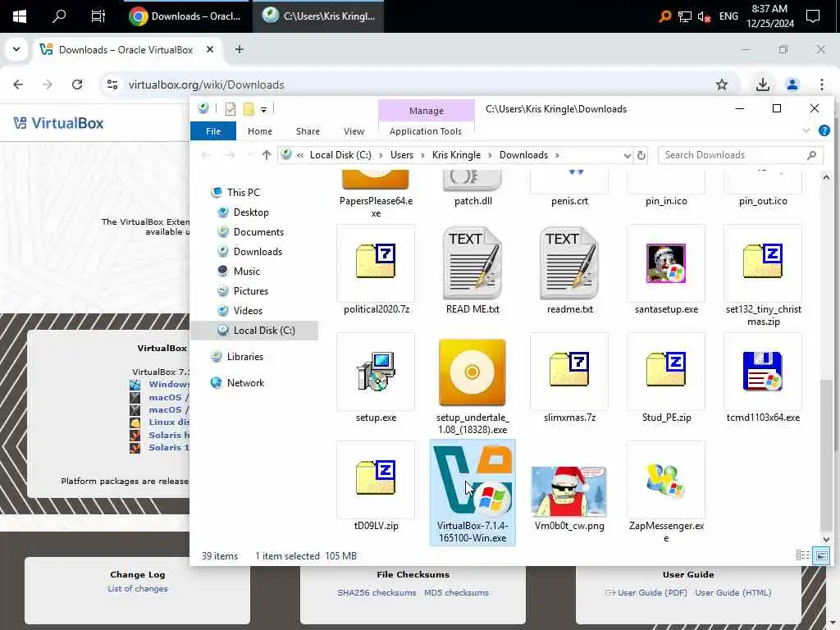
Task: Select Documents in navigation pane
Action: 258,232
